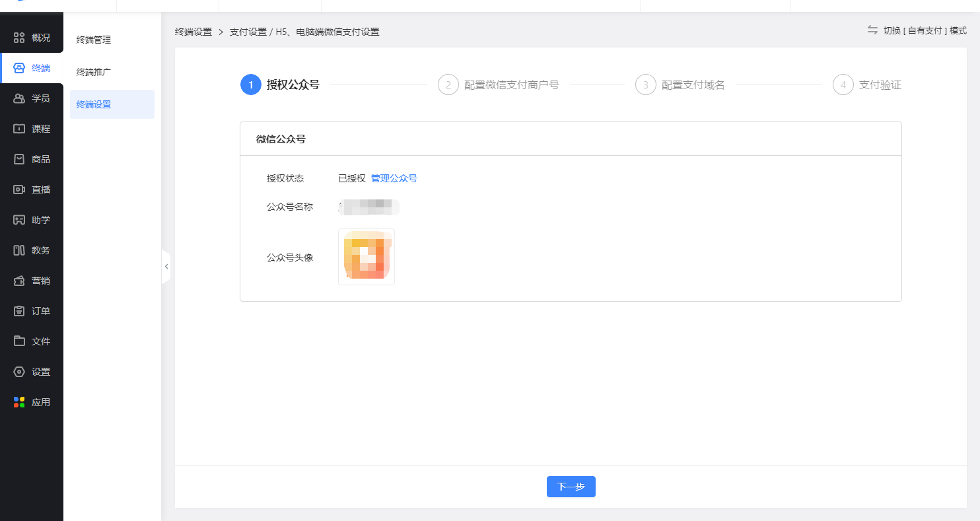Click the 学员 students icon
Viewport: 980px width, 521px height.
19,98
